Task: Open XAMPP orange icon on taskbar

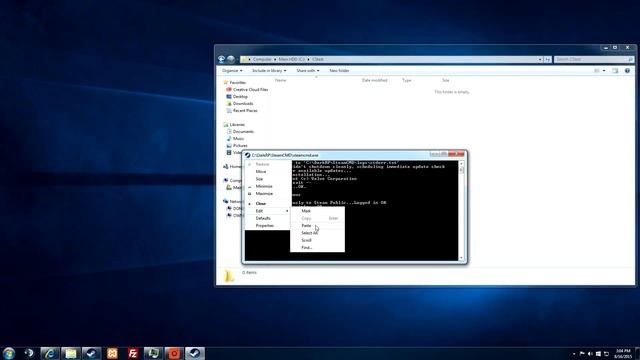Action: click(x=112, y=353)
